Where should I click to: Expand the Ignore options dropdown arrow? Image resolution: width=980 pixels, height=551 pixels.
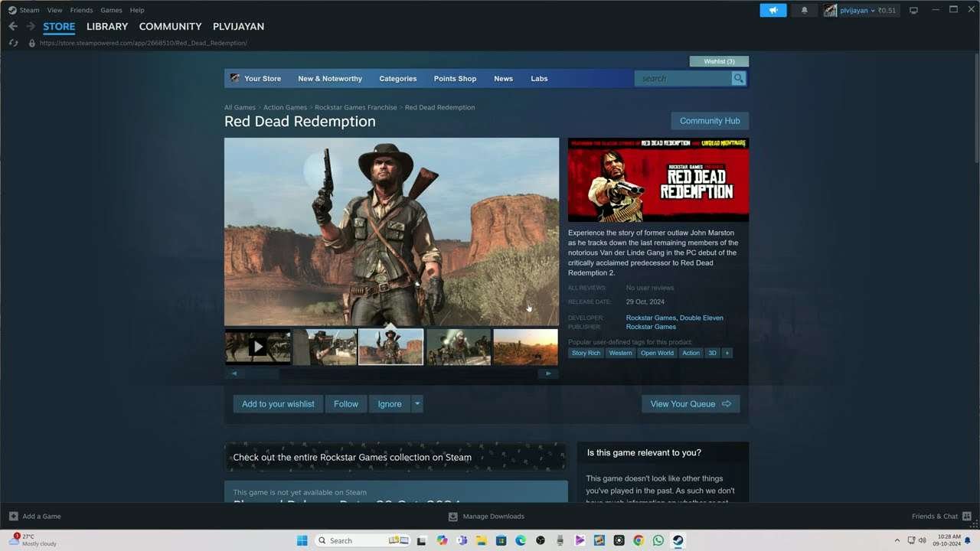point(417,404)
